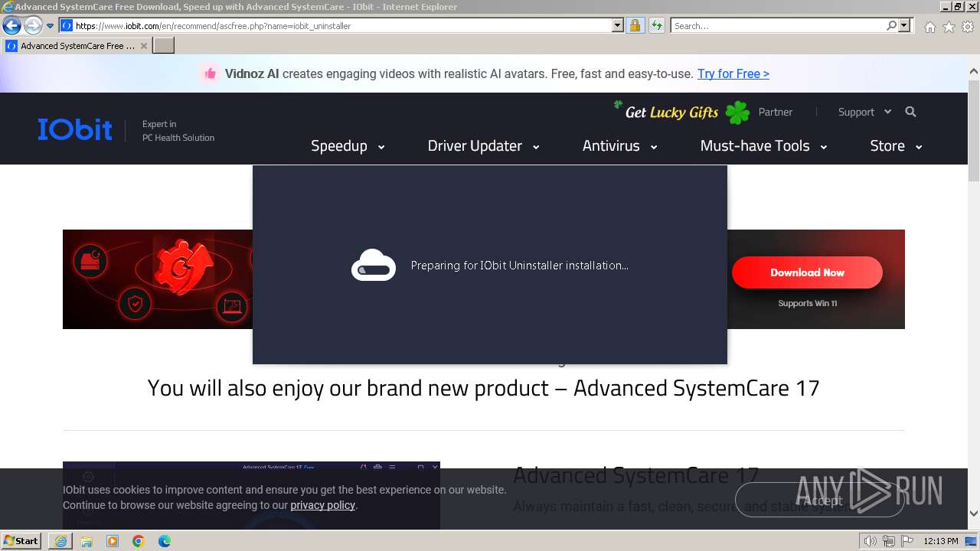Click the IObit logo
The height and width of the screenshot is (551, 980).
click(75, 129)
